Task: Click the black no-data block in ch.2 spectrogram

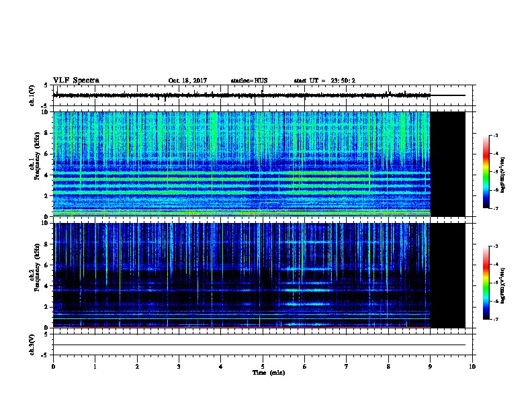Action: pyautogui.click(x=447, y=275)
